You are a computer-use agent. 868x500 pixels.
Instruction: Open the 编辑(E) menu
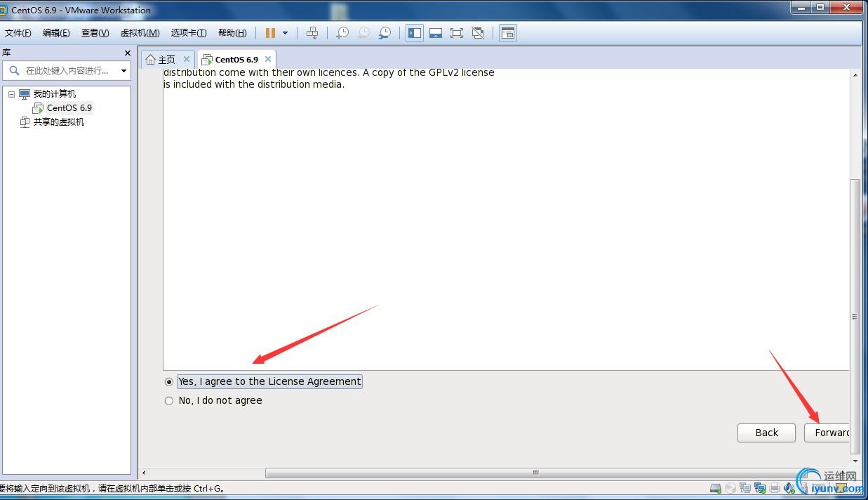[56, 33]
